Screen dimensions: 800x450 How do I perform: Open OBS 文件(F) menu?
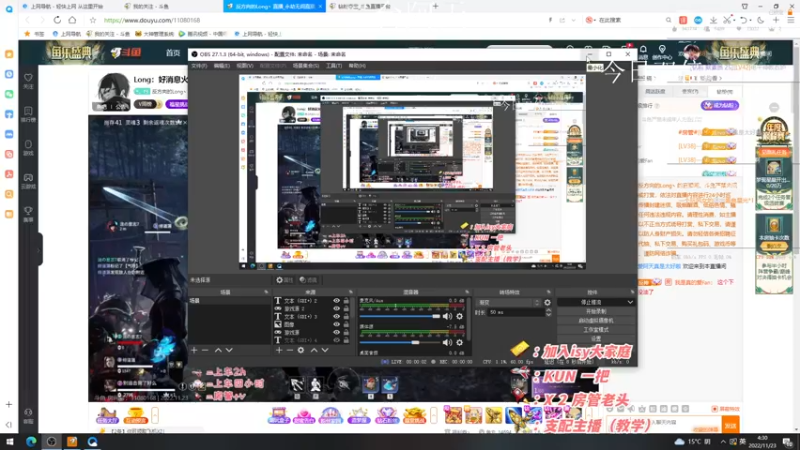(x=199, y=66)
